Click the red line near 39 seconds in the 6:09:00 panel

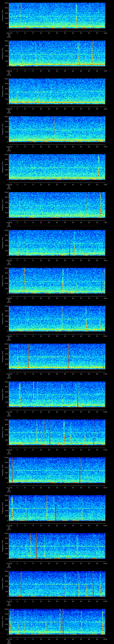coord(71,318)
